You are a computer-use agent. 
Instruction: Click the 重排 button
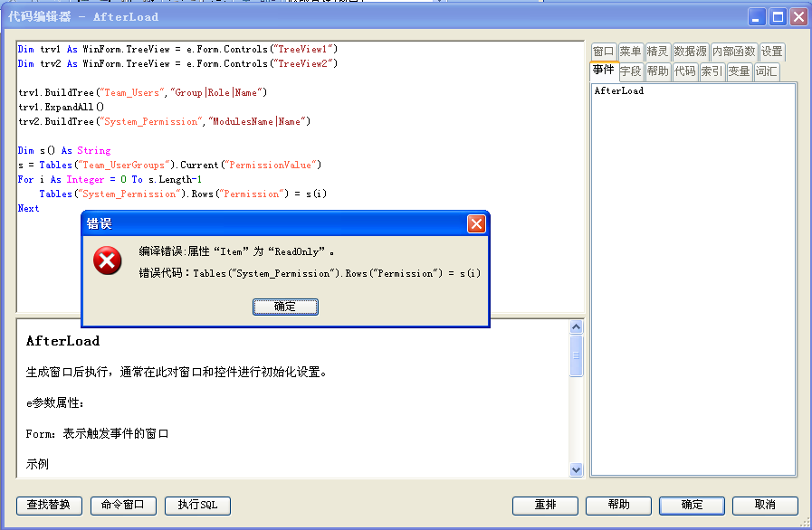[x=545, y=506]
